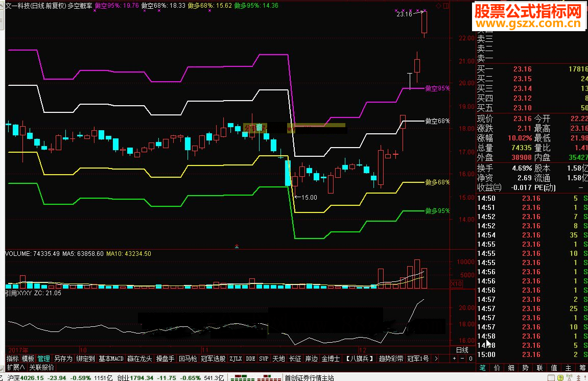Image resolution: width=588 pixels, height=381 pixels.
Task: Select the 细 detail tab in quote panel
Action: 511,368
